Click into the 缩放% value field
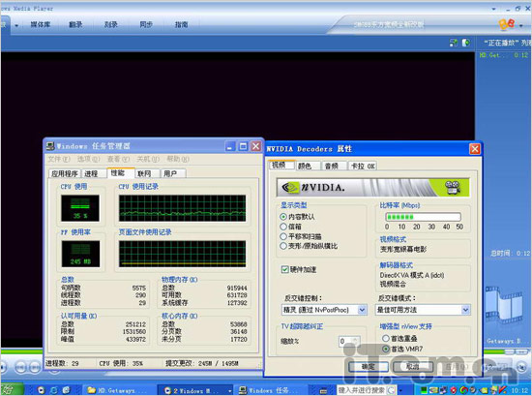This screenshot has height=396, width=532. click(345, 342)
